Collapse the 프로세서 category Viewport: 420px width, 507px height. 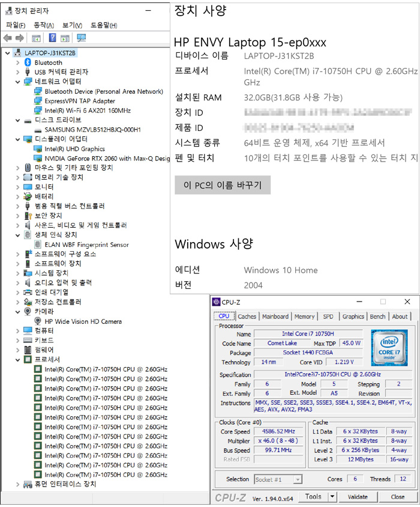point(18,360)
